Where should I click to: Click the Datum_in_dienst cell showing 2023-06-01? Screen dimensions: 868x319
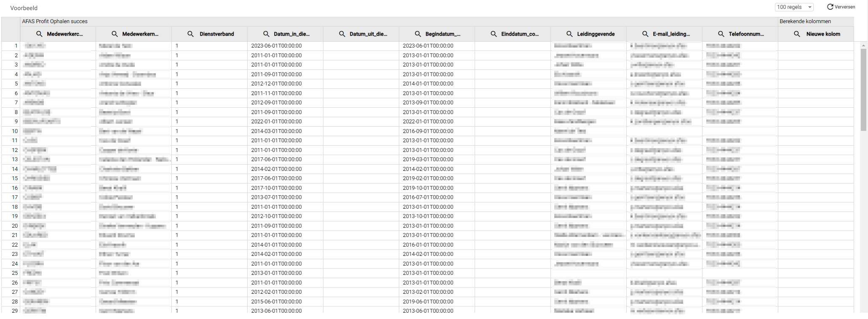point(276,46)
